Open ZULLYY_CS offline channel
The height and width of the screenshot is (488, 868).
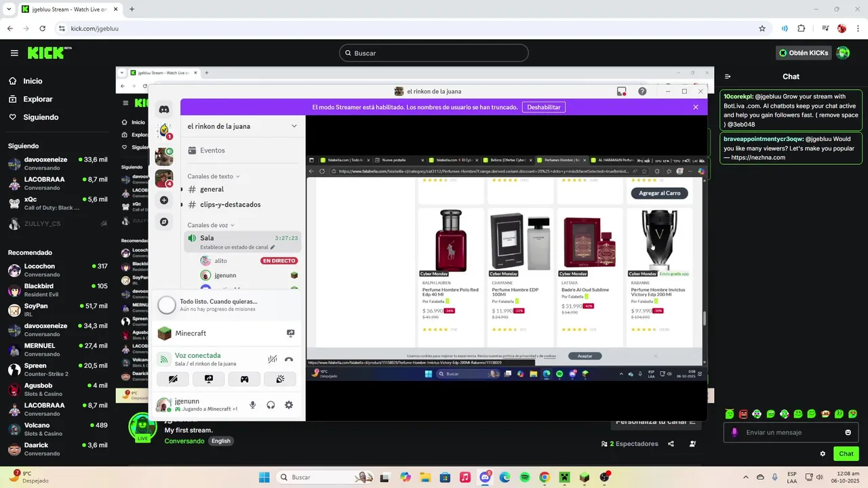point(58,224)
